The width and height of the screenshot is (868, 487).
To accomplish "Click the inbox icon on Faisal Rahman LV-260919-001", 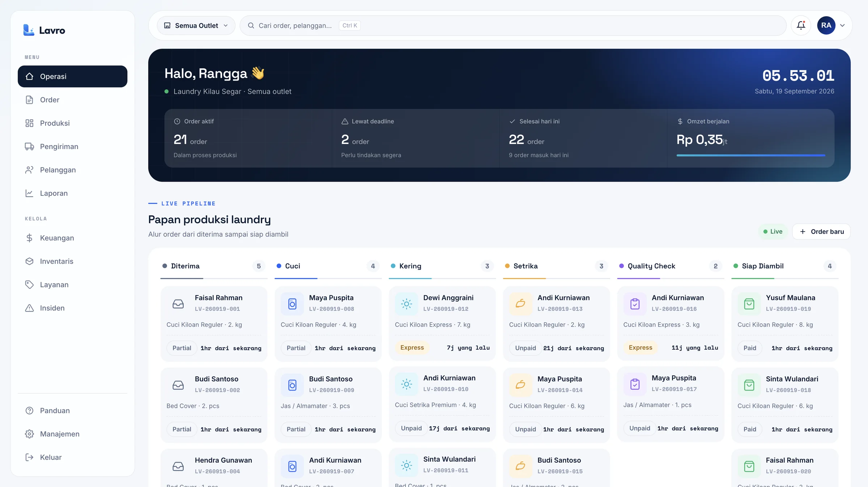I will coord(178,304).
